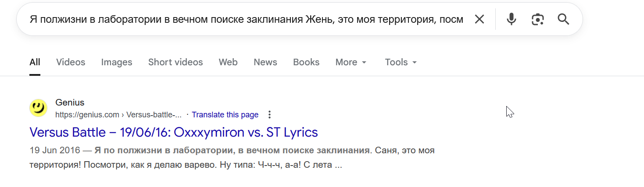644x187 pixels.
Task: Select the All results tab
Action: 35,62
